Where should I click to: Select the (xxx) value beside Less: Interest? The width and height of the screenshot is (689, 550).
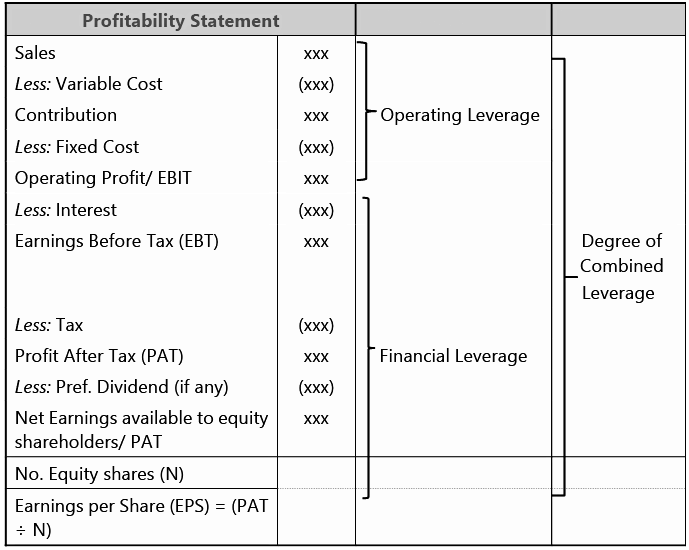coord(316,211)
